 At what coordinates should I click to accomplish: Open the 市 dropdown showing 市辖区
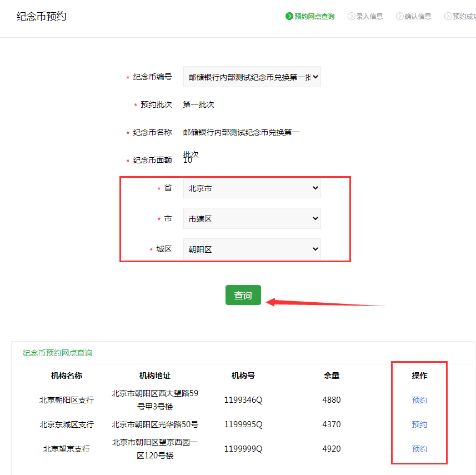[252, 219]
